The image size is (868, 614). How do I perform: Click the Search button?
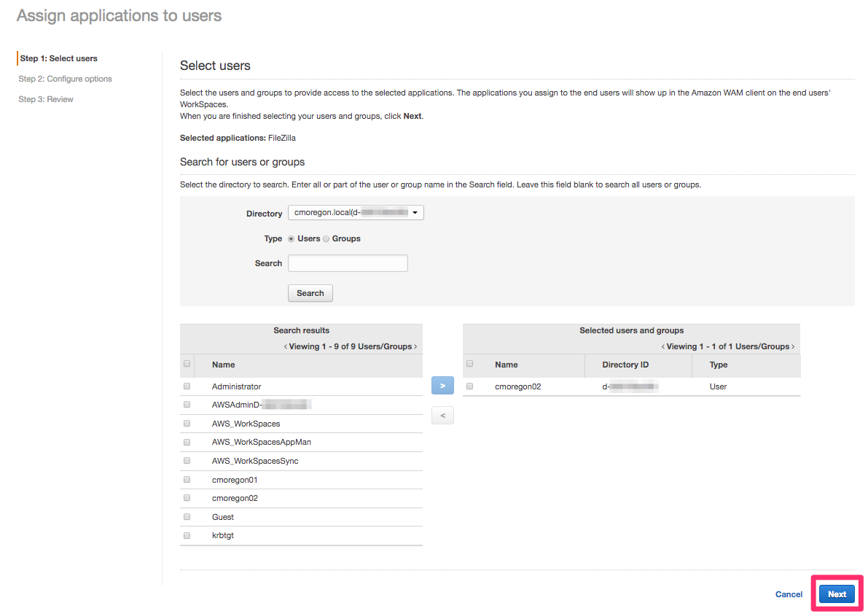(x=310, y=292)
